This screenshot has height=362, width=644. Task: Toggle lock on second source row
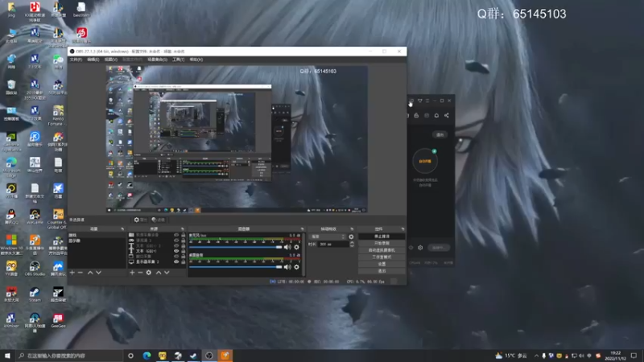pos(184,241)
